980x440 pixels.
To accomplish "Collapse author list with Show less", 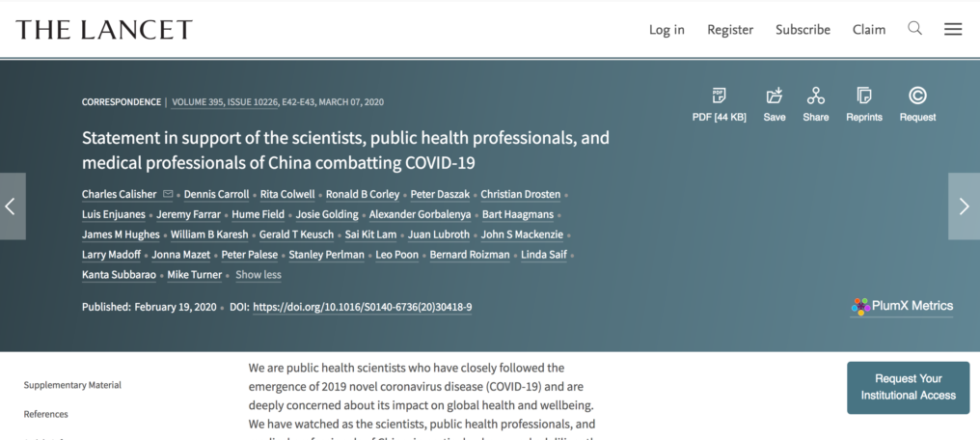I will 259,274.
